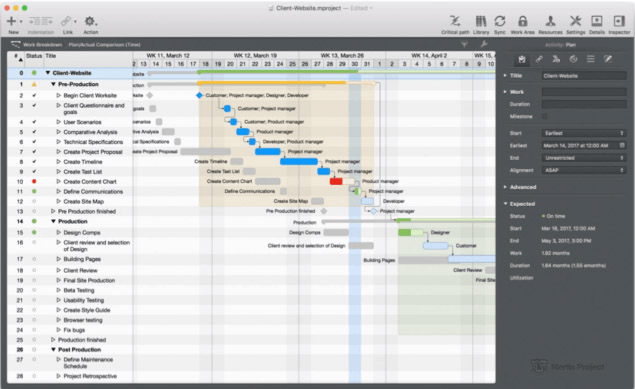Expand the Begin Client Worksite row
The height and width of the screenshot is (389, 635).
tap(58, 96)
